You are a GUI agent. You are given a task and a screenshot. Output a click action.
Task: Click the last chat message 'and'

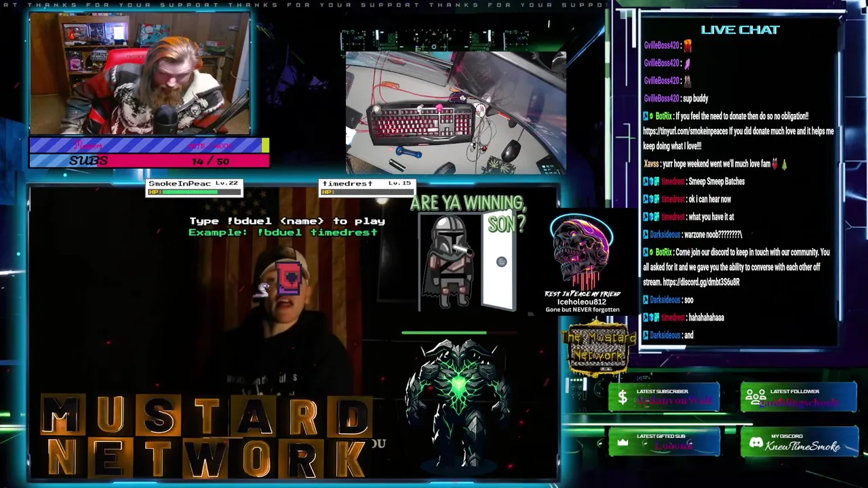tap(688, 335)
